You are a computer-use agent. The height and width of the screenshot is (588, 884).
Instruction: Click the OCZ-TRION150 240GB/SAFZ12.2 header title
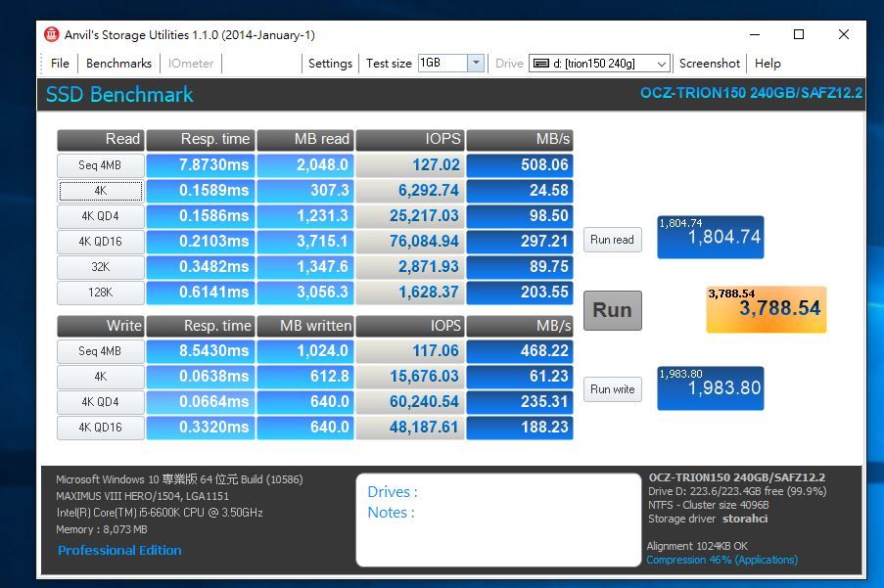tap(751, 93)
